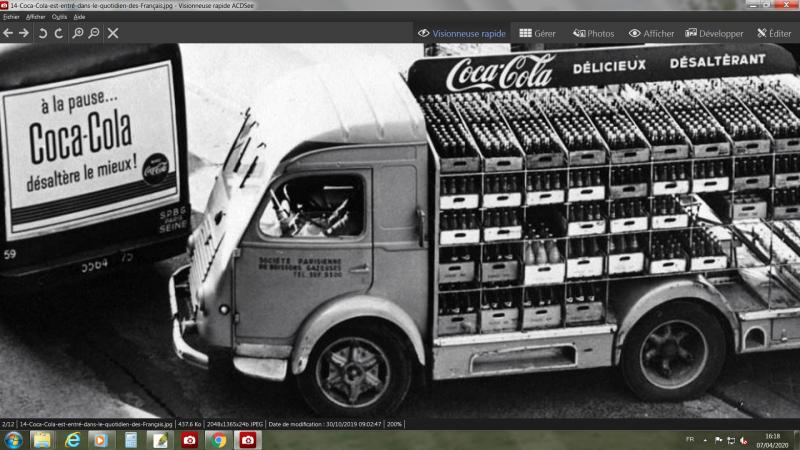The image size is (800, 450).
Task: Go to next image with forward arrow
Action: pos(24,33)
